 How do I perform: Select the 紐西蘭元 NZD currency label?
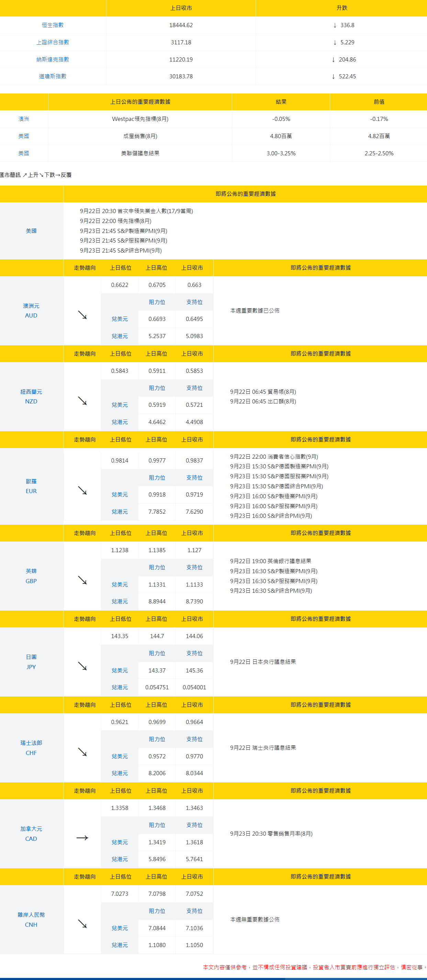click(31, 397)
